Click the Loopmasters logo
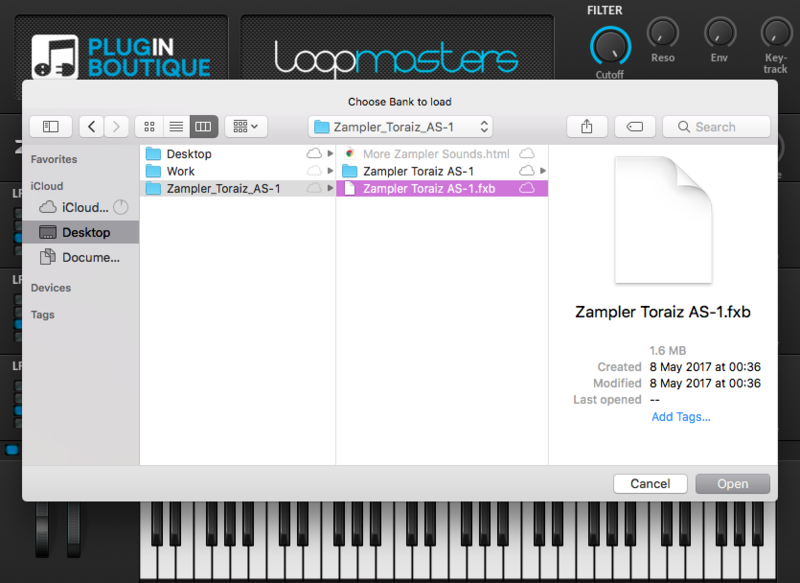The width and height of the screenshot is (800, 583). [397, 58]
